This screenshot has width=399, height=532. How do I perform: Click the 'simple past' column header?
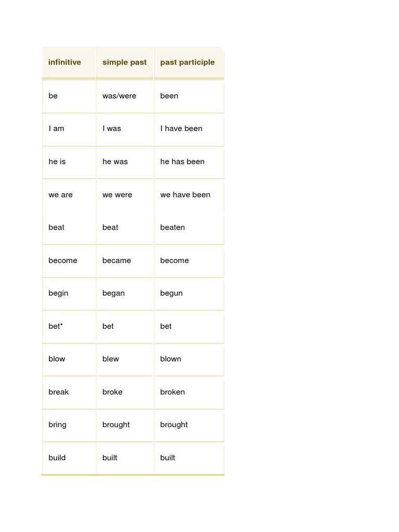[124, 62]
